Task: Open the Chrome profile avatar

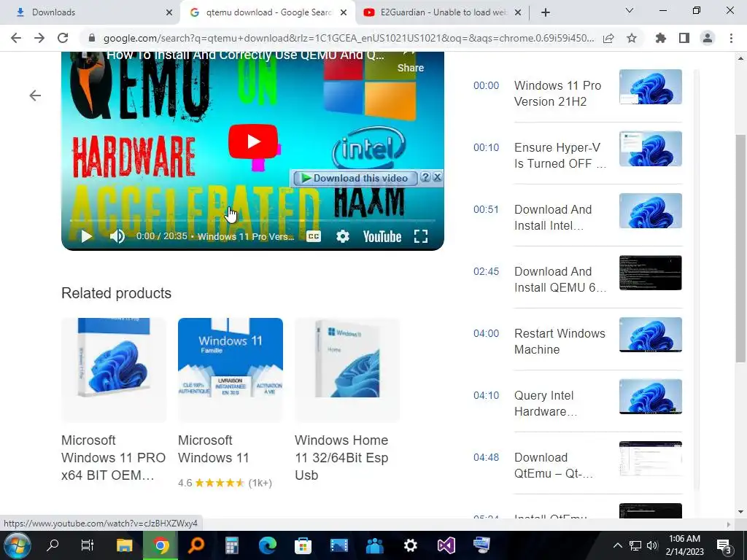Action: (708, 38)
